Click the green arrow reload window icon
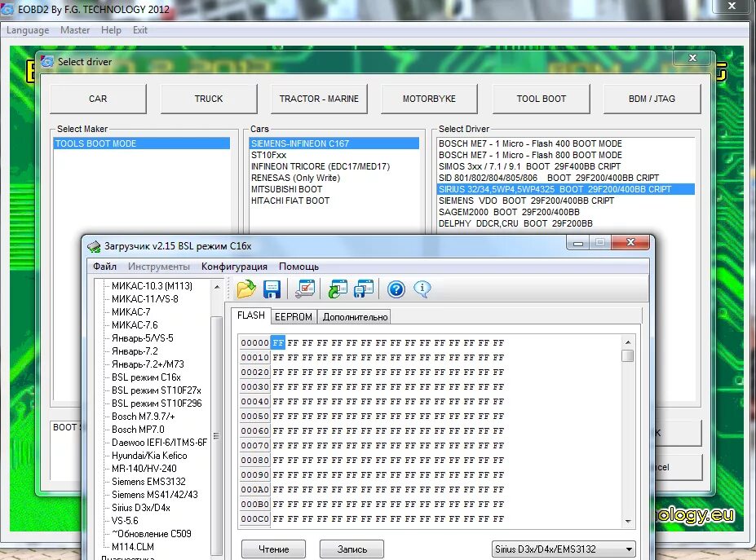This screenshot has width=756, height=560. (338, 289)
